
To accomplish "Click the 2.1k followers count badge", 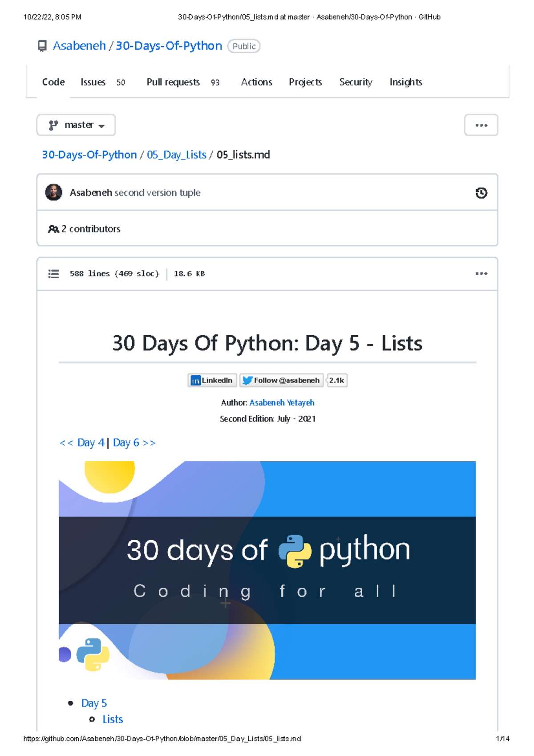I will (x=337, y=380).
